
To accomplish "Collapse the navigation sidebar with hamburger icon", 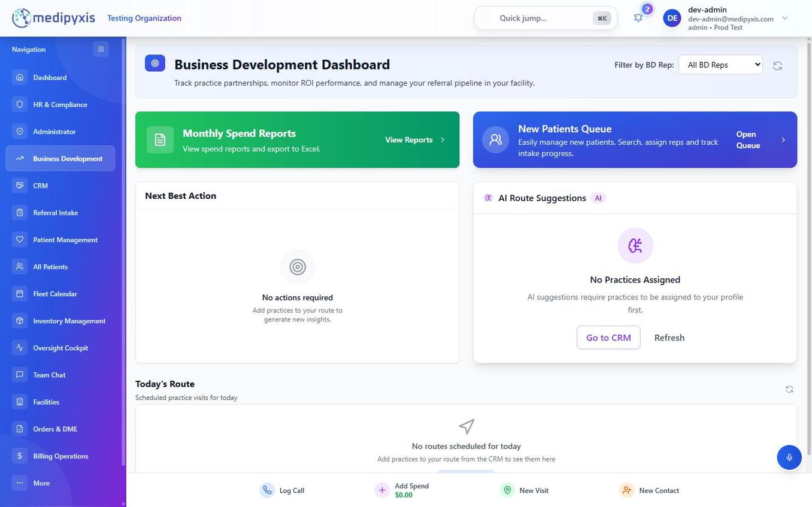I will click(x=101, y=49).
